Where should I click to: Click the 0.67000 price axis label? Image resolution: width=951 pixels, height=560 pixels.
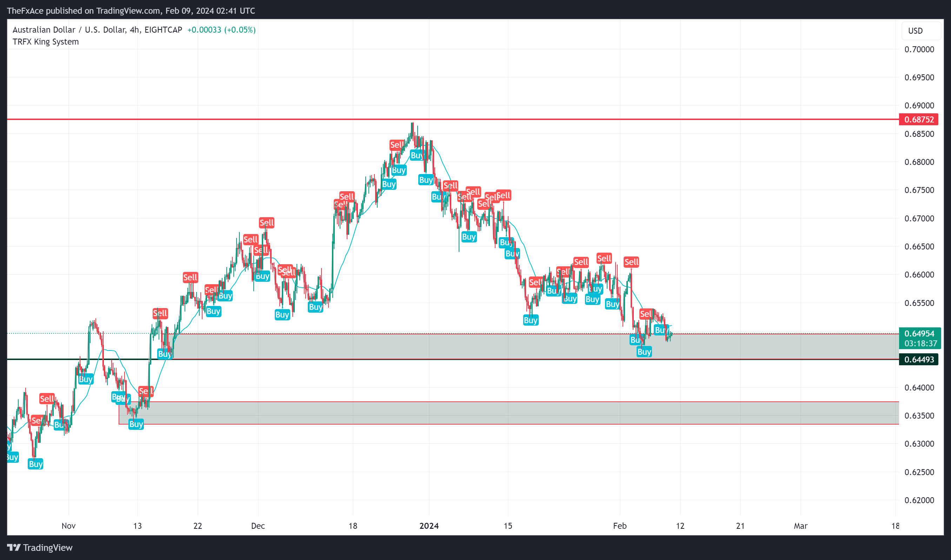point(919,219)
